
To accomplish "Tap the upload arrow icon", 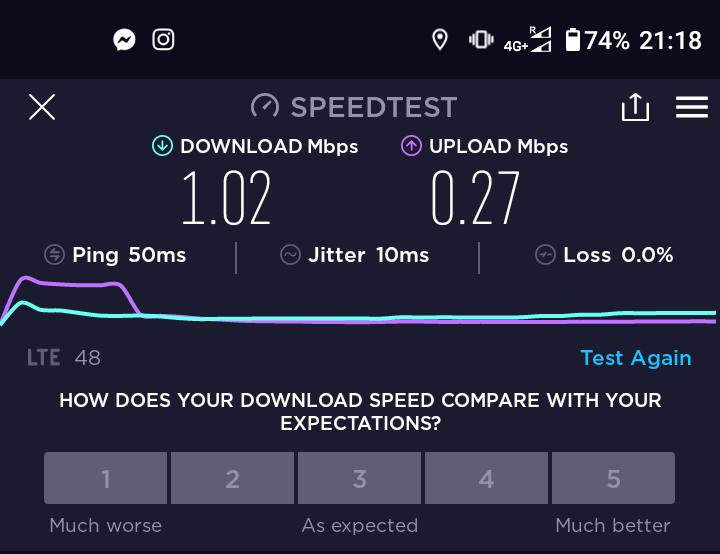I will (x=411, y=146).
